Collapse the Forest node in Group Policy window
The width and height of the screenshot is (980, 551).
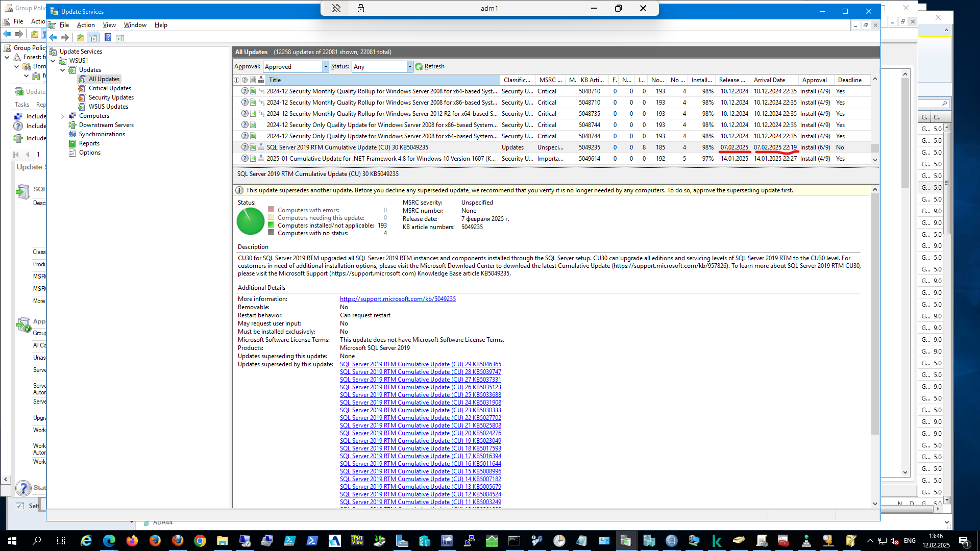(x=7, y=57)
